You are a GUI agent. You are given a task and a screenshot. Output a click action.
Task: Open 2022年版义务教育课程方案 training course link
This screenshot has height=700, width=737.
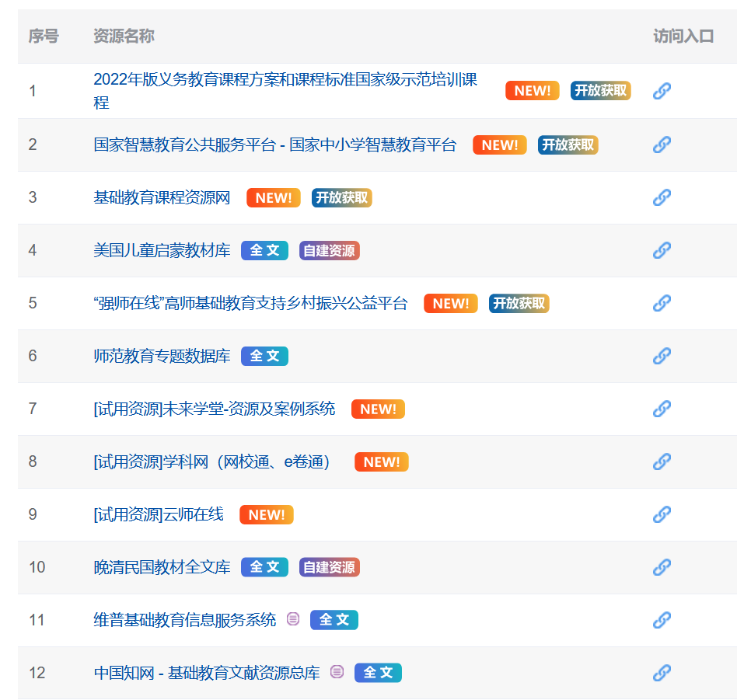(x=285, y=91)
